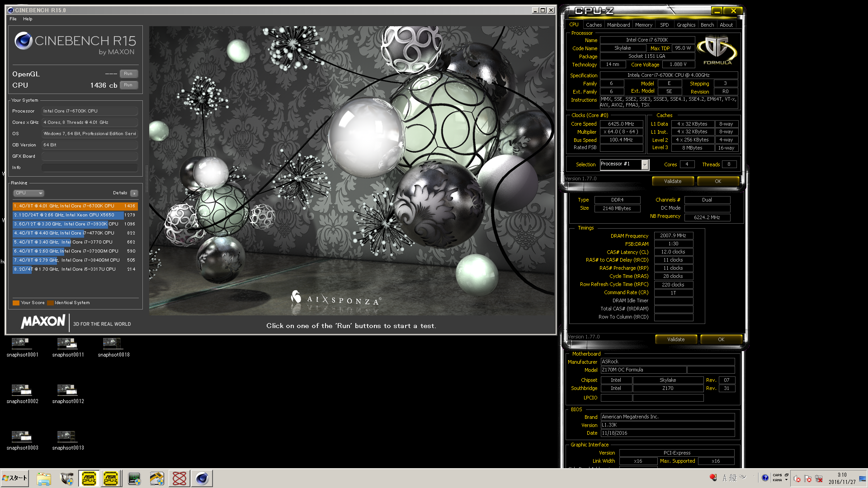Click the Cinebench rendered scene image

click(351, 170)
